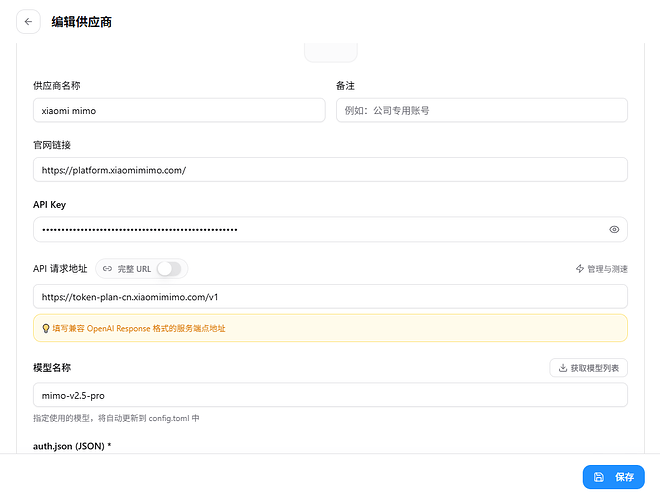Image resolution: width=660 pixels, height=500 pixels.
Task: Click into the 备注 input field
Action: click(482, 111)
